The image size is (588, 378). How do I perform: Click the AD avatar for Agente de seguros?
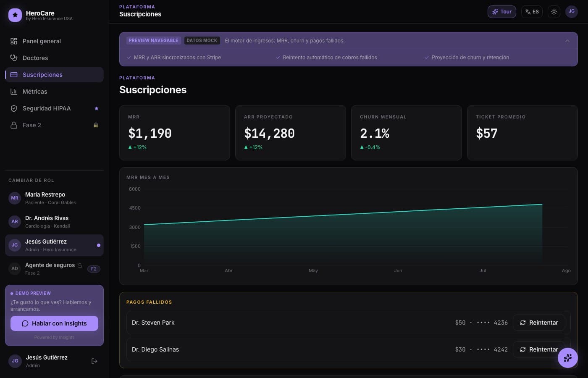pos(15,269)
